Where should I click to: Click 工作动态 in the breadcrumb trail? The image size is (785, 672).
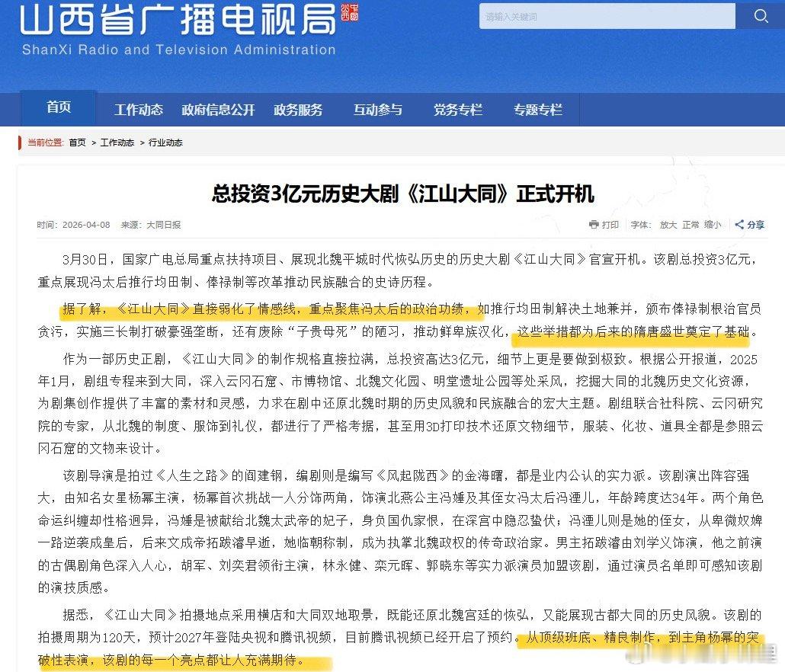[x=117, y=142]
